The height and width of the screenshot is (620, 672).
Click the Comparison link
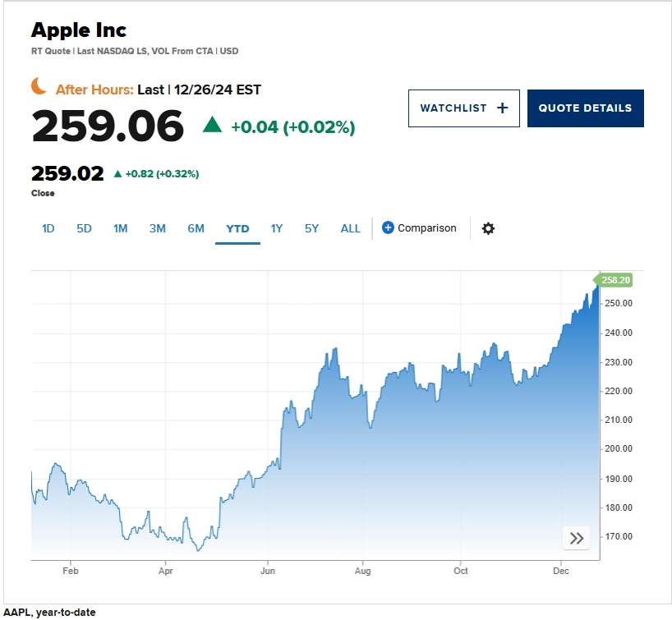click(x=426, y=228)
